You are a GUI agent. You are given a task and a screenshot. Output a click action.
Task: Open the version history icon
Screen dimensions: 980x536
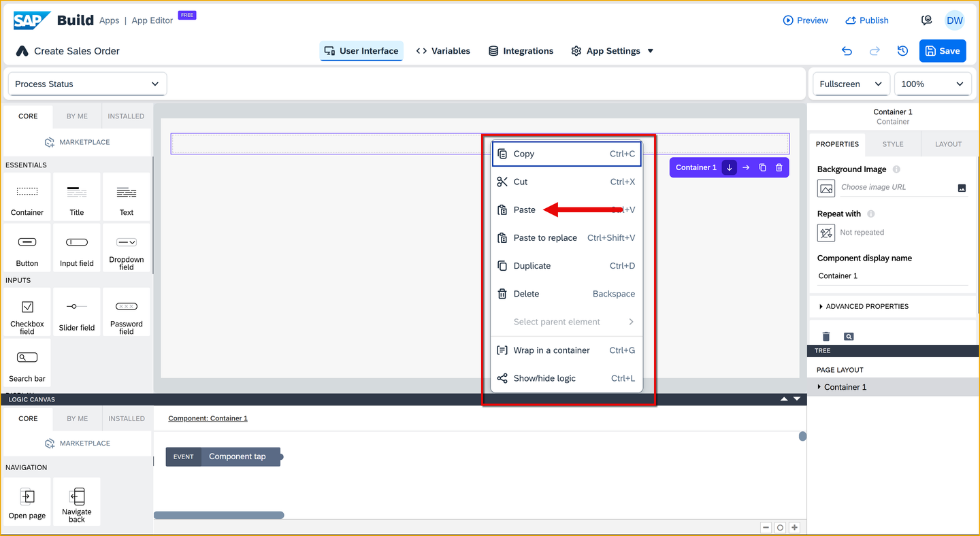902,51
